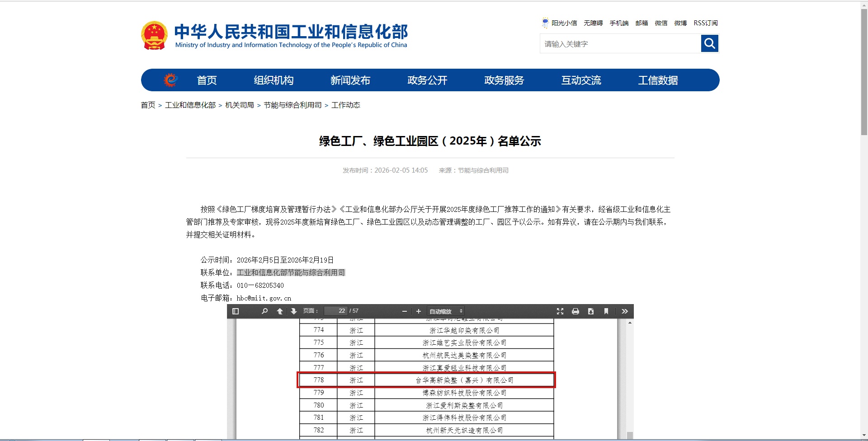The height and width of the screenshot is (441, 868).
Task: Zoom in the PDF document
Action: pos(419,311)
